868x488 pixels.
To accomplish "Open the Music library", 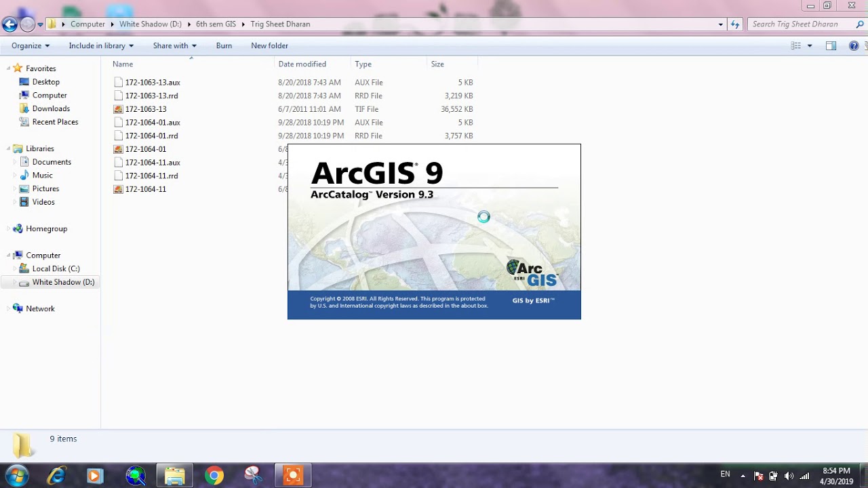I will coord(42,175).
